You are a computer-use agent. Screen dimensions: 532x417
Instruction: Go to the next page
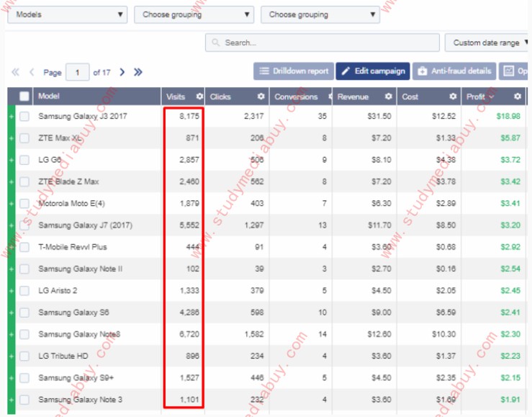[x=122, y=72]
